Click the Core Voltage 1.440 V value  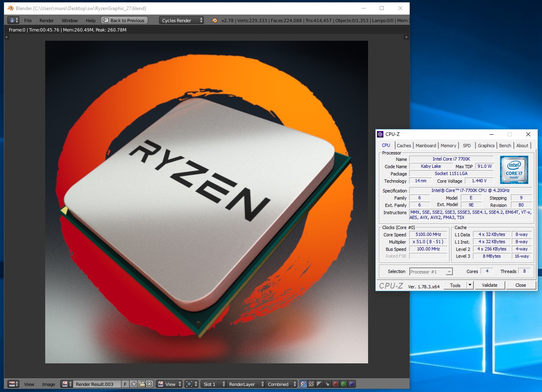(x=479, y=181)
